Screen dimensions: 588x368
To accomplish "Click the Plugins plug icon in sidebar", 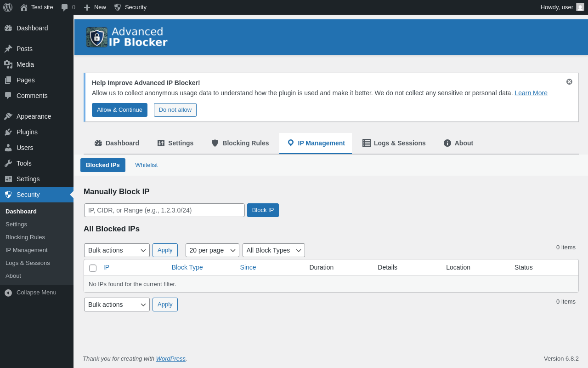I will pos(8,132).
